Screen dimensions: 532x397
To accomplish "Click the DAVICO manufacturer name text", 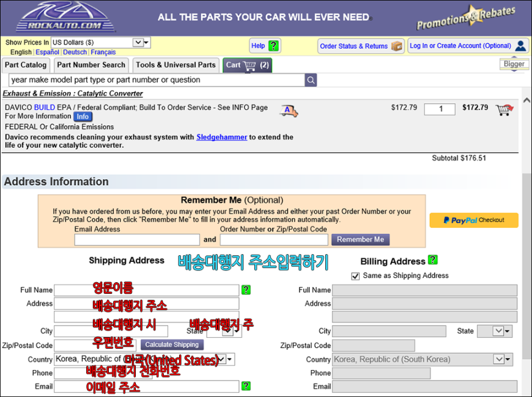I will (x=19, y=107).
